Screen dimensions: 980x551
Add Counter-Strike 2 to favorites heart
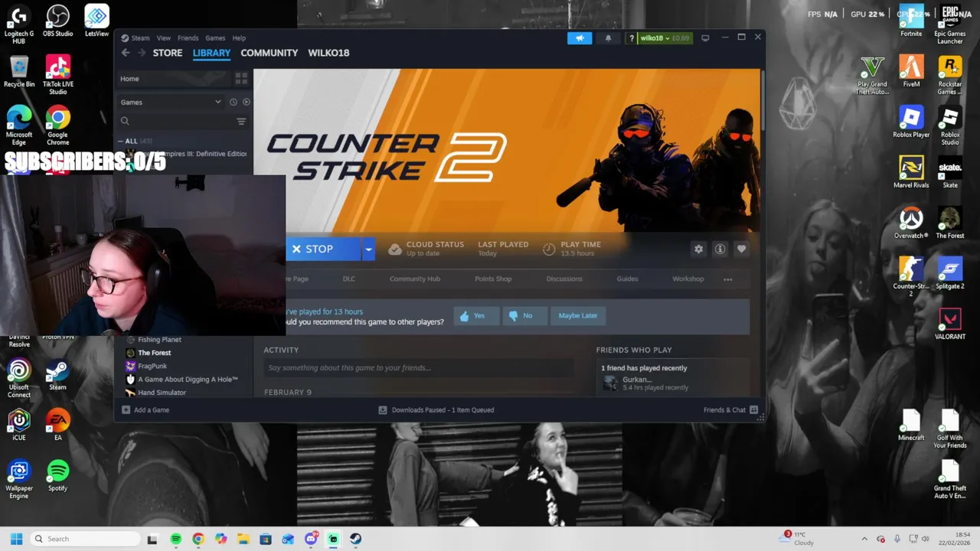[741, 249]
